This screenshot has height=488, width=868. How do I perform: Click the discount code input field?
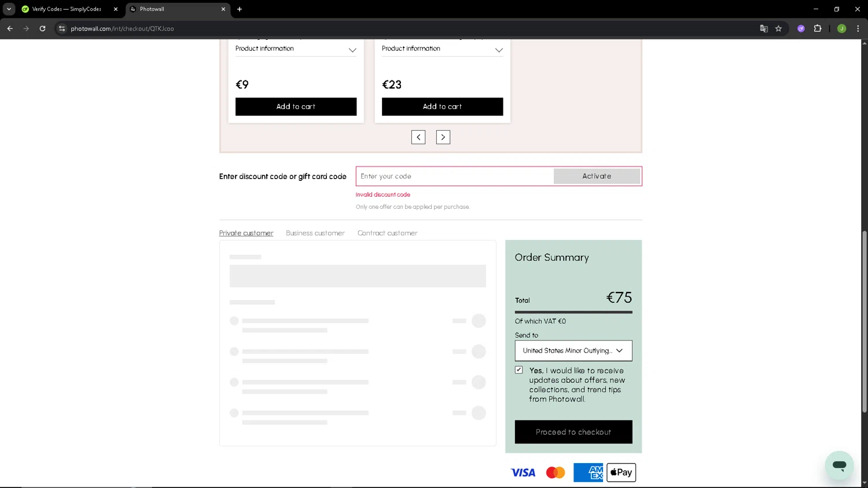[x=455, y=176]
